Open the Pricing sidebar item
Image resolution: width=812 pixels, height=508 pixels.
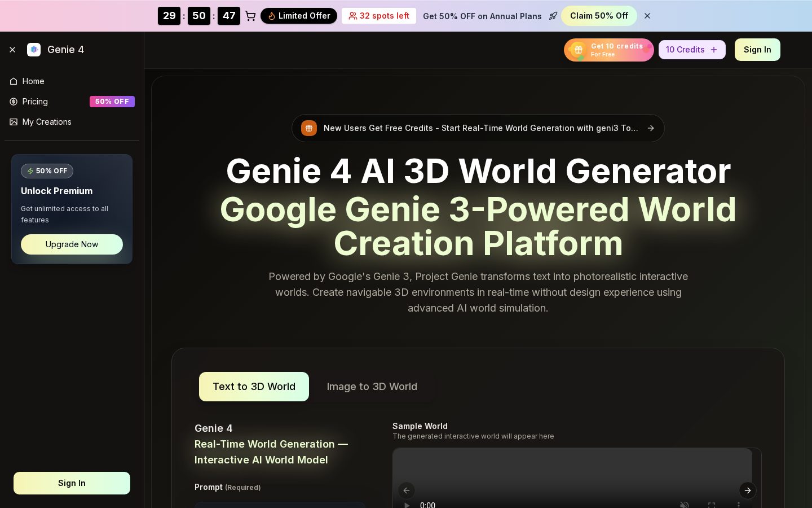tap(72, 102)
